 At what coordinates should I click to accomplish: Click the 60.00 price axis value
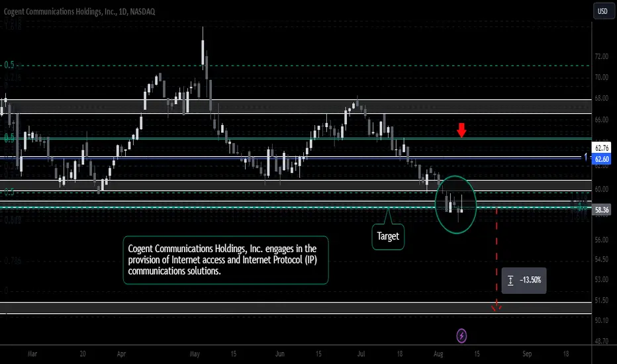[601, 189]
